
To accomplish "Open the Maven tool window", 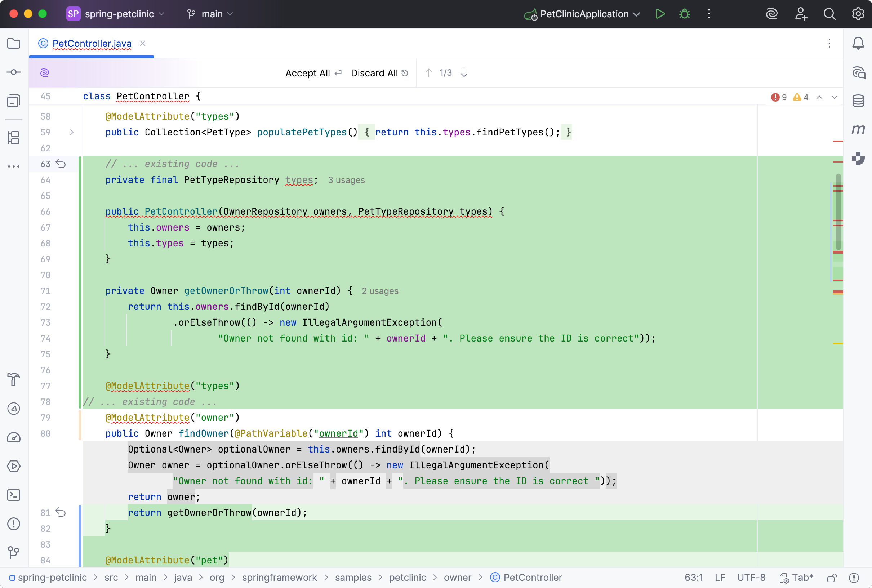I will pos(859,129).
